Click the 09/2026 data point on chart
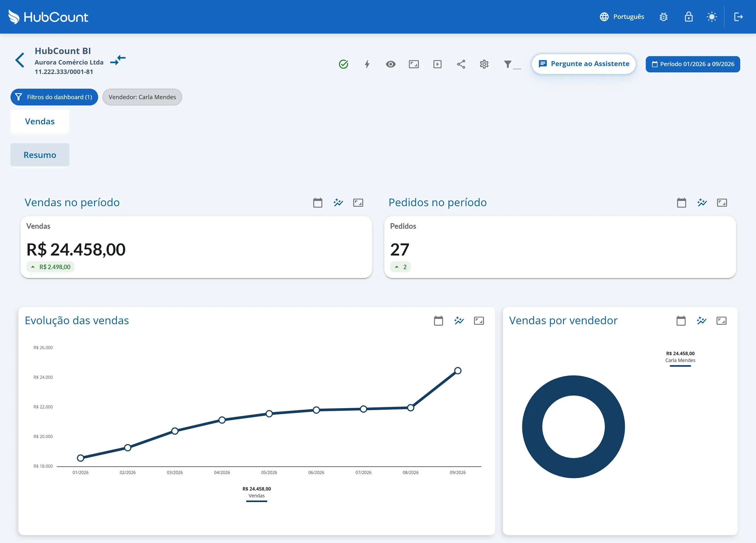The width and height of the screenshot is (756, 543). 458,370
